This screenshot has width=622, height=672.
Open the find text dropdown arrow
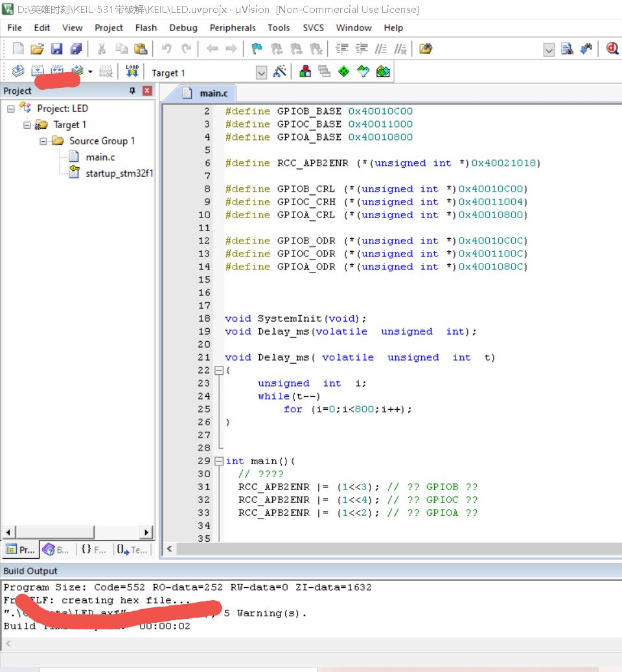pos(549,49)
